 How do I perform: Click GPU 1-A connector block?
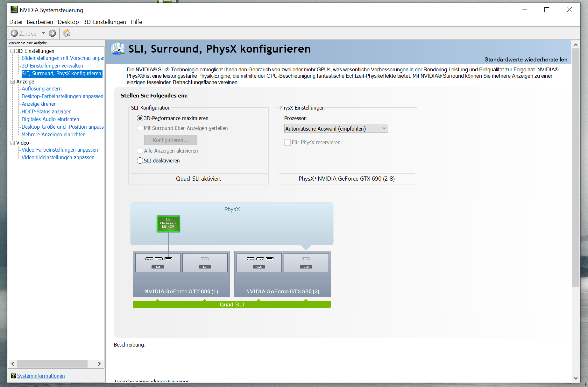point(158,262)
